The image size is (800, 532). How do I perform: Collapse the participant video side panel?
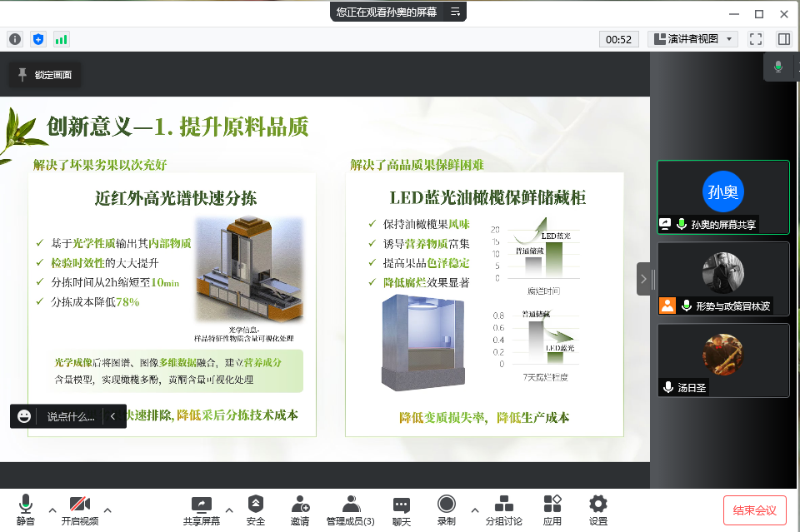pos(645,279)
